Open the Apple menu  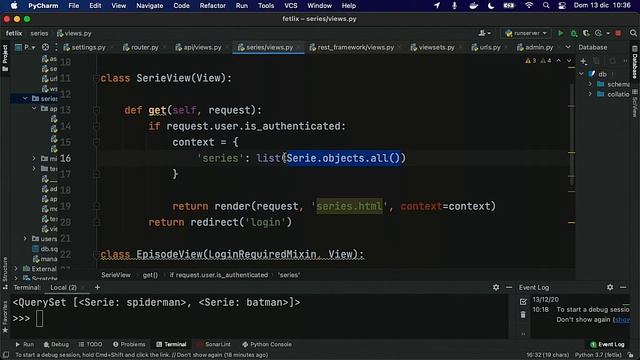click(x=14, y=6)
